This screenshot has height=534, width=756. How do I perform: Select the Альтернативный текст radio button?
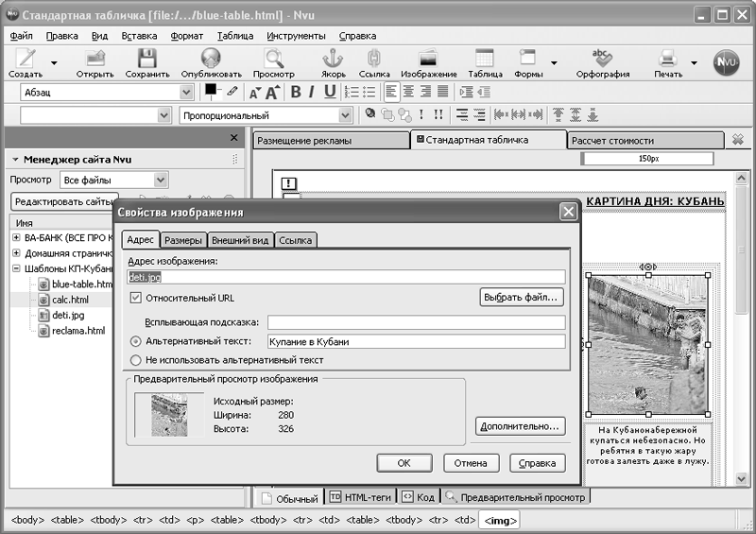point(135,341)
